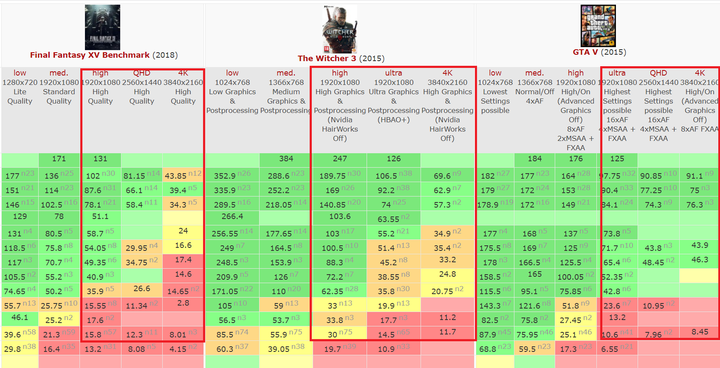This screenshot has width=720, height=368.
Task: Click the cell showing 176
Action: (x=576, y=159)
